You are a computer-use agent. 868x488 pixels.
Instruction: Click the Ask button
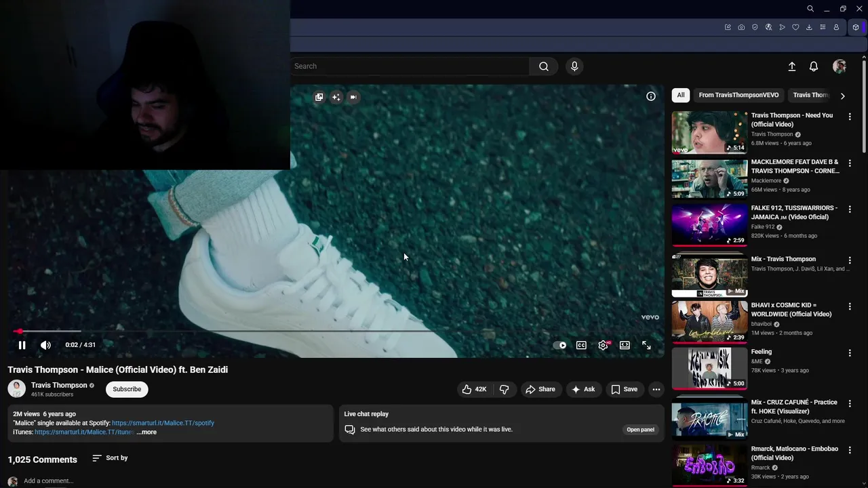[583, 389]
